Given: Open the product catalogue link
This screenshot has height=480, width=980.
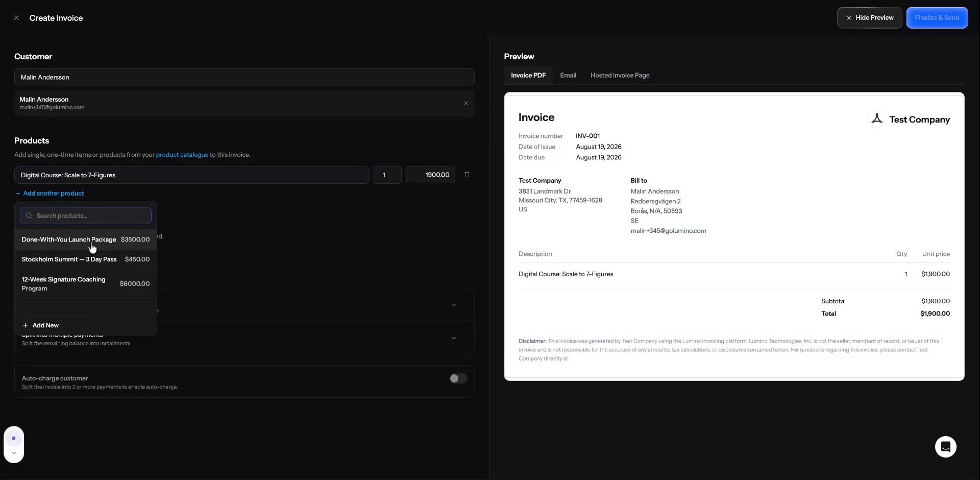Looking at the screenshot, I should [x=182, y=155].
